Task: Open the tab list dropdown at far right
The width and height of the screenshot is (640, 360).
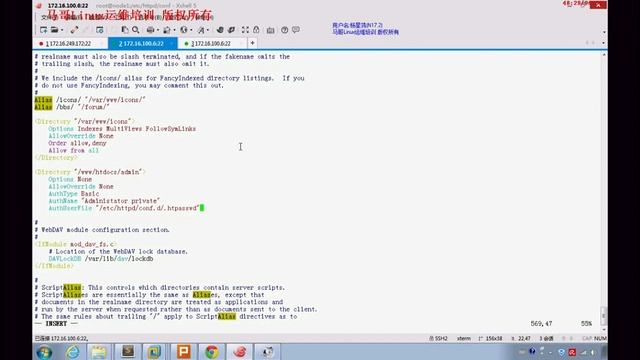Action: click(x=604, y=43)
